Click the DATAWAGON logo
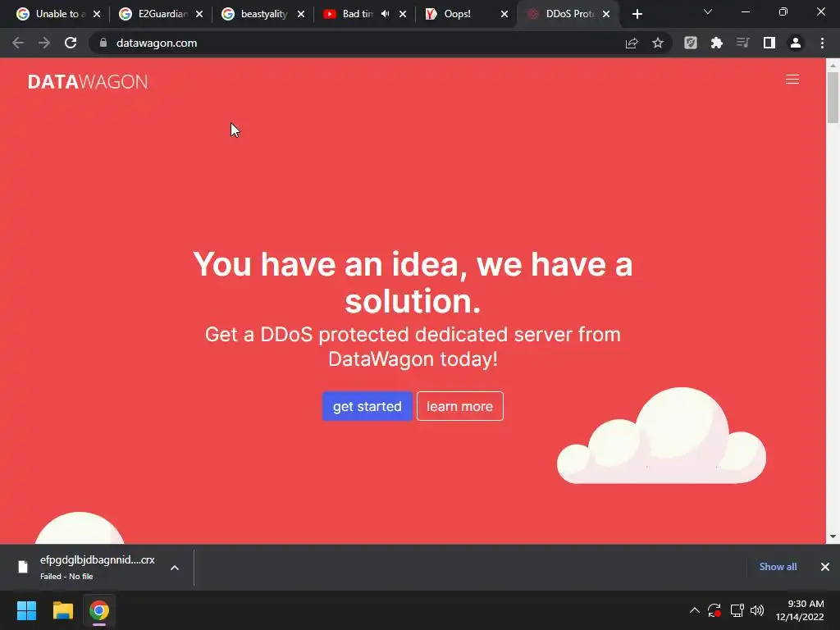This screenshot has width=840, height=630. [x=87, y=81]
